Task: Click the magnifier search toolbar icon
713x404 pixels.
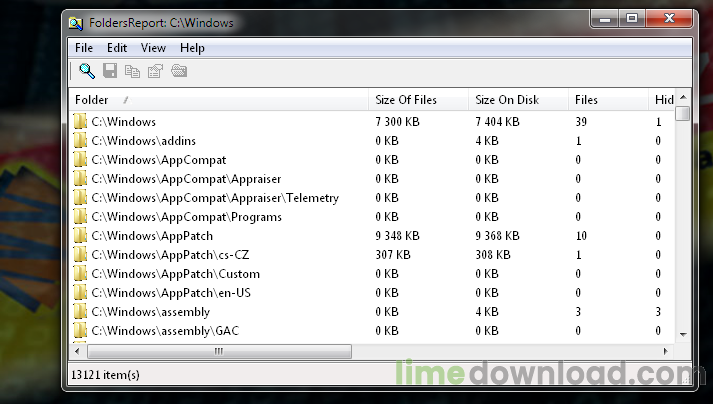Action: click(87, 71)
